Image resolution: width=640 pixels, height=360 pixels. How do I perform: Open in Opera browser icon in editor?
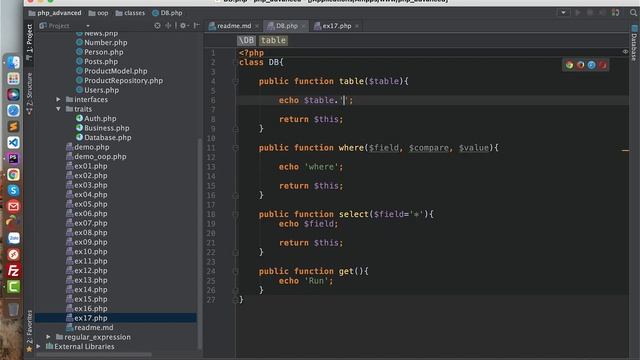[x=602, y=65]
